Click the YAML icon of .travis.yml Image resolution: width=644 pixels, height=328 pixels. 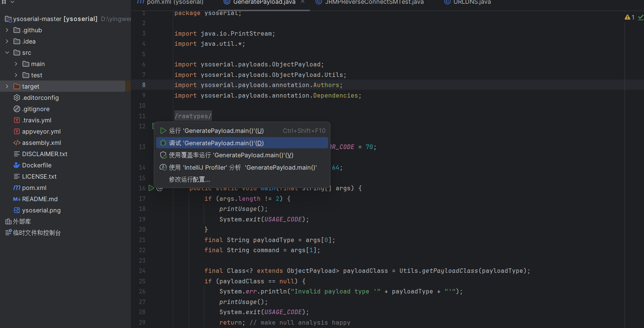pos(17,120)
